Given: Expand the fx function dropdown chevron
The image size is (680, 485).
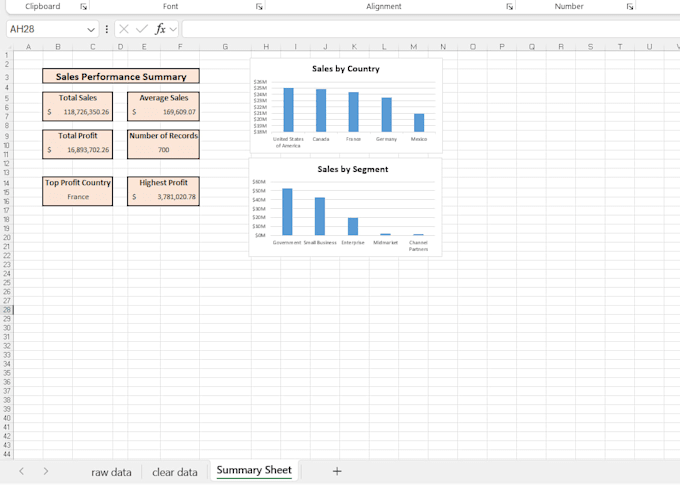Looking at the screenshot, I should (173, 29).
